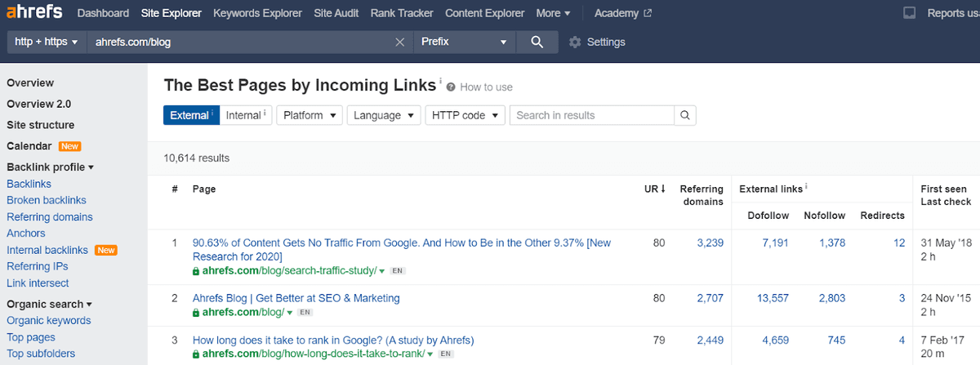Go to Dashboard in the top menu
980x365 pixels.
tap(103, 13)
